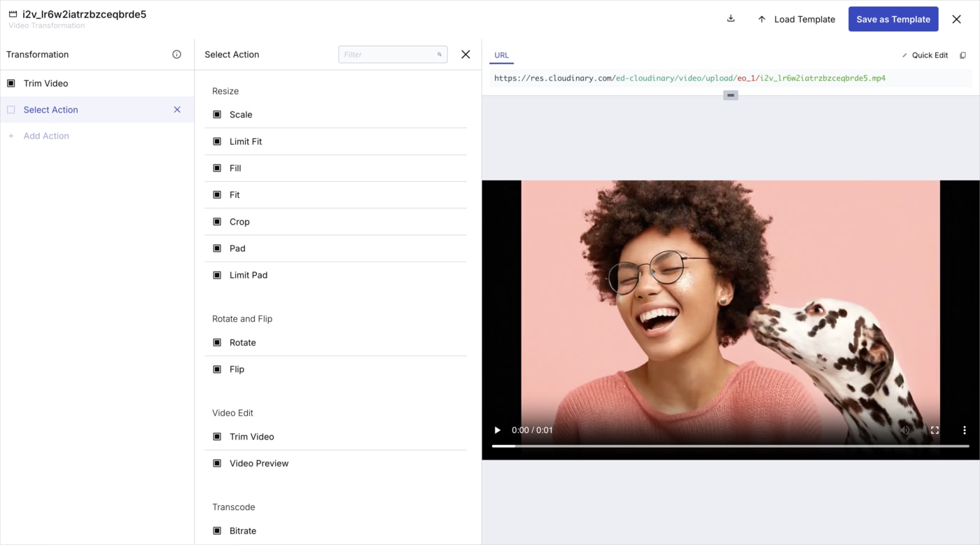Expand the Crop resize option

click(x=216, y=221)
